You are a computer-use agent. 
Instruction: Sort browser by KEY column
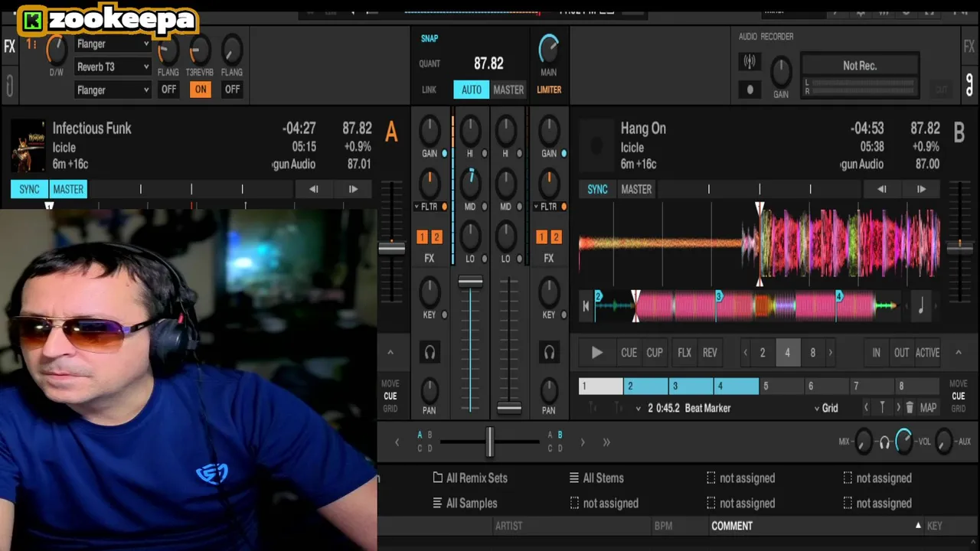point(935,526)
